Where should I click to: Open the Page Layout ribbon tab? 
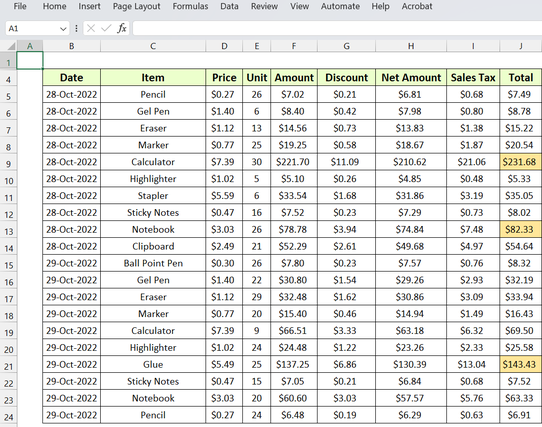[137, 6]
